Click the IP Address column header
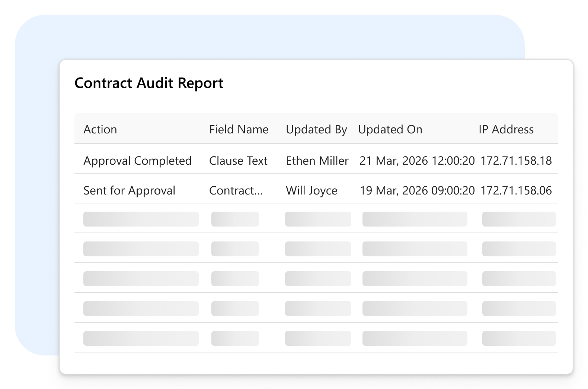588x389 pixels. point(506,129)
